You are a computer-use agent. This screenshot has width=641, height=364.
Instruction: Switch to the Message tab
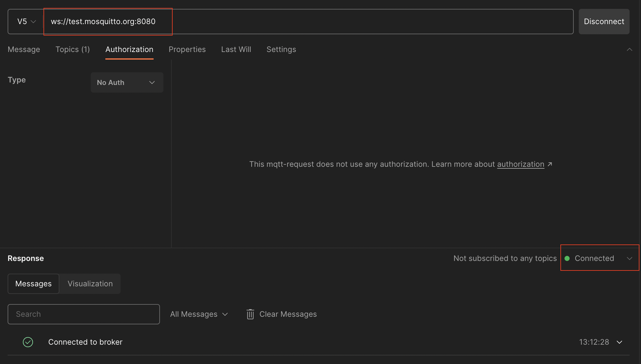click(24, 49)
